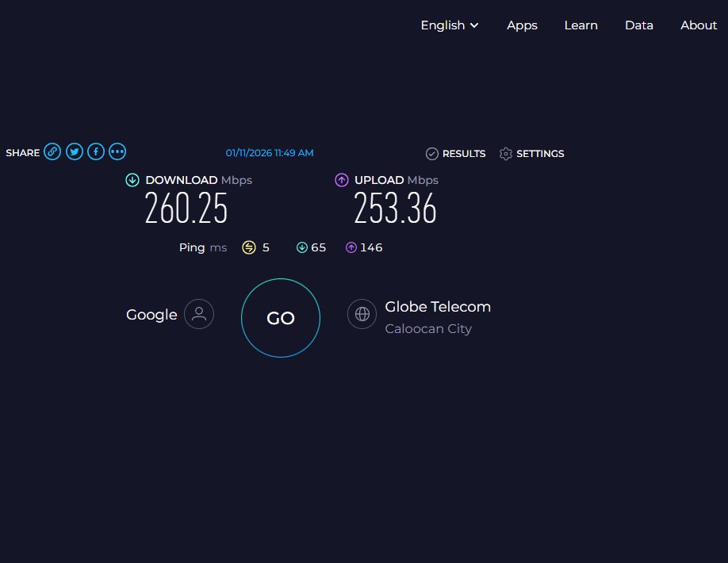
Task: Click the download latency icon beside 65
Action: pos(302,247)
